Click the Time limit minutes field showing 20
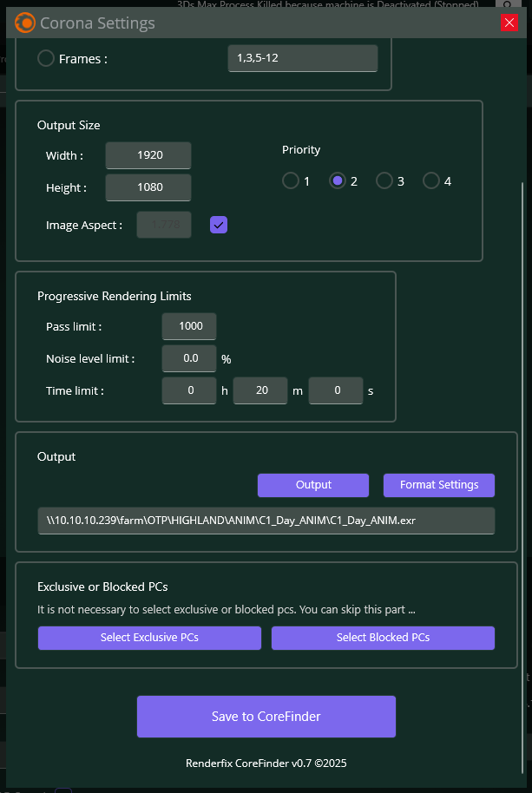The image size is (532, 793). coord(259,390)
